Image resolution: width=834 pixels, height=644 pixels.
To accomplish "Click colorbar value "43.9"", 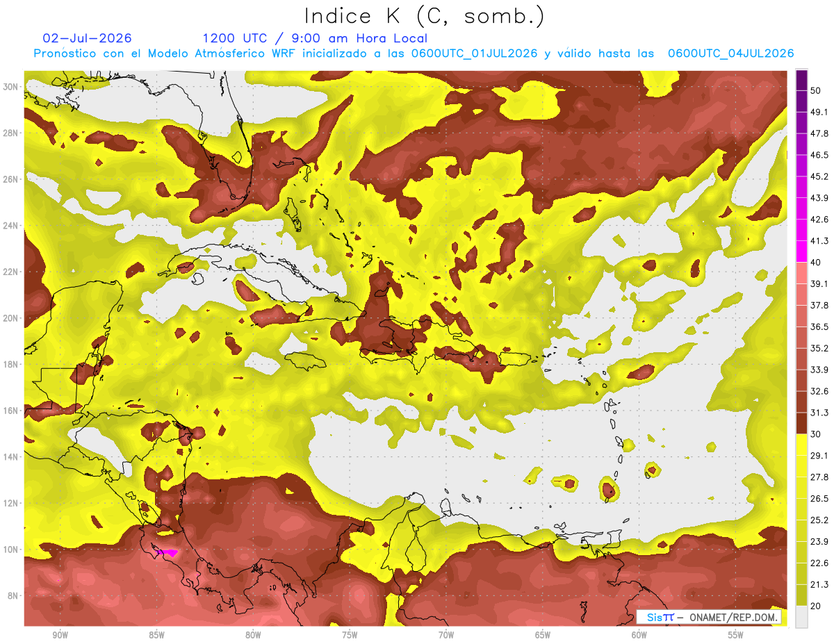I will click(819, 198).
